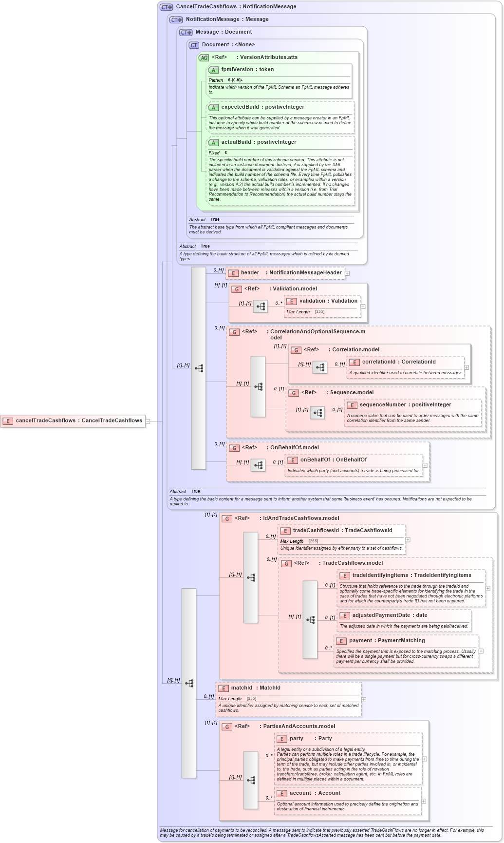Expand the validation element plus box
Image resolution: width=504 pixels, height=843 pixels.
pyautogui.click(x=363, y=307)
